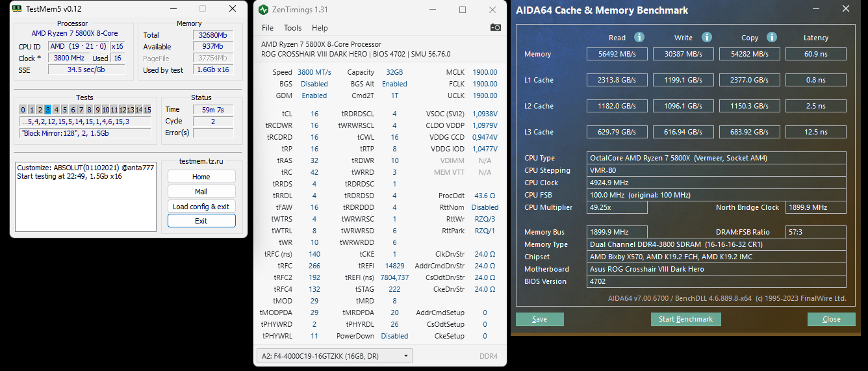This screenshot has width=868, height=371.
Task: Click the Speed value 3800 MT/s
Action: (x=314, y=72)
